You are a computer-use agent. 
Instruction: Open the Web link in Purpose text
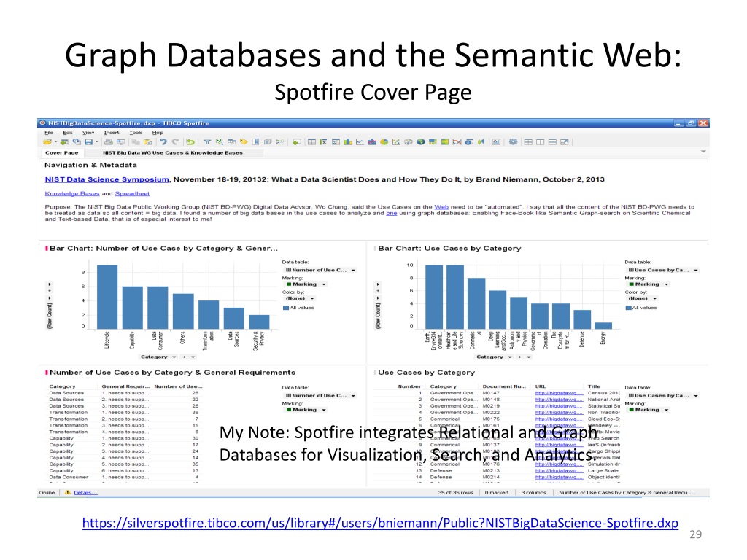click(x=441, y=207)
